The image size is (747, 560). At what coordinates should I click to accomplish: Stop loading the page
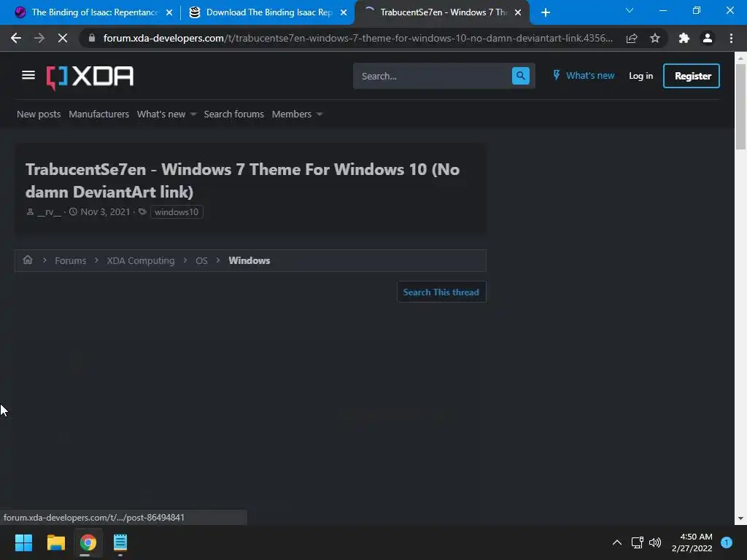[x=63, y=38]
